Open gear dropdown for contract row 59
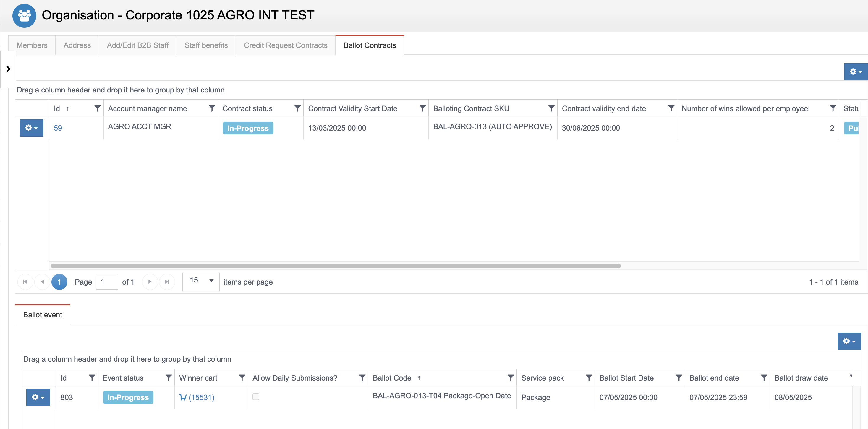 coord(31,128)
